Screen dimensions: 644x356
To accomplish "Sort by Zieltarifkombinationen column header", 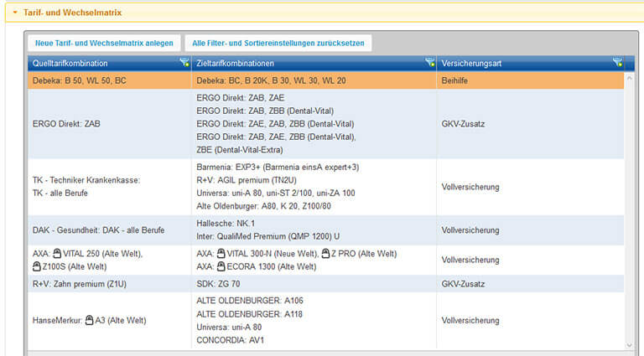I will click(x=235, y=64).
